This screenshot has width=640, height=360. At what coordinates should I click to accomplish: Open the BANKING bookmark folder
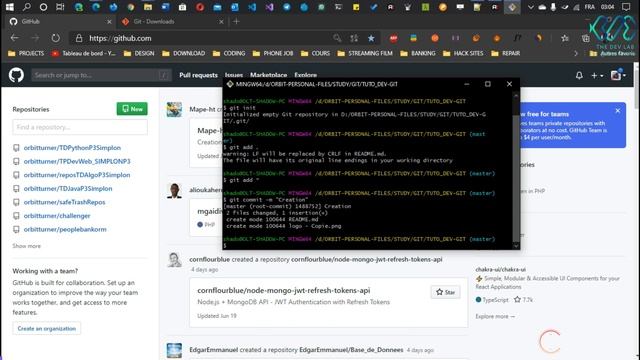click(x=418, y=53)
